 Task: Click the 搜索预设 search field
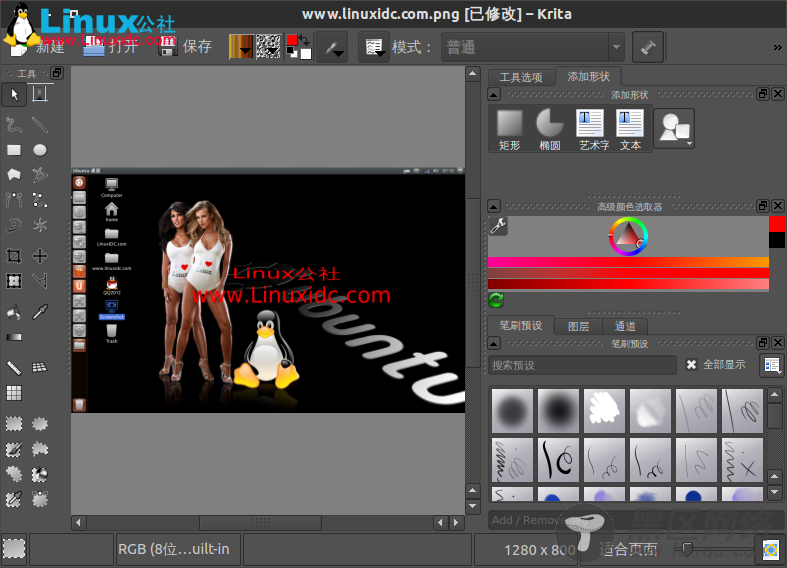[583, 365]
